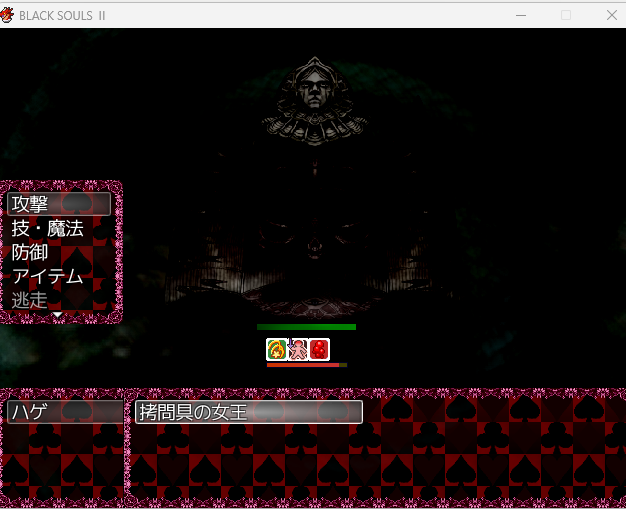Click the BLACK SOULS II window title

62,16
